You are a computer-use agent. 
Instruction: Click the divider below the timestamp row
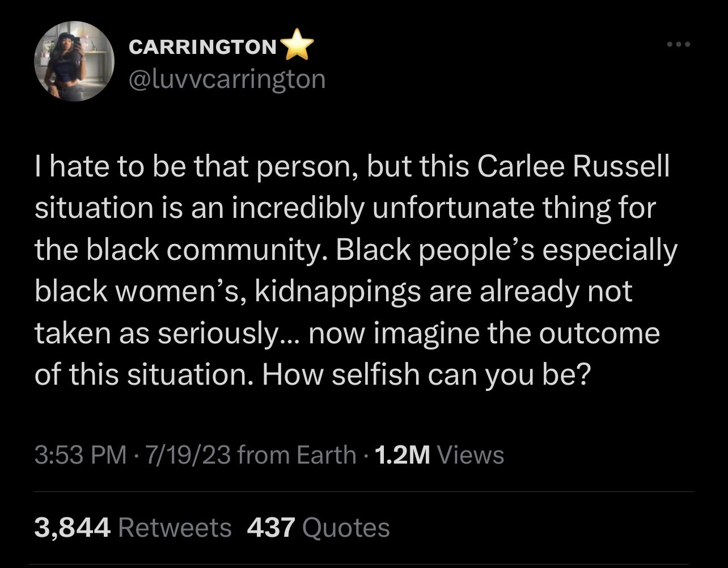363,491
